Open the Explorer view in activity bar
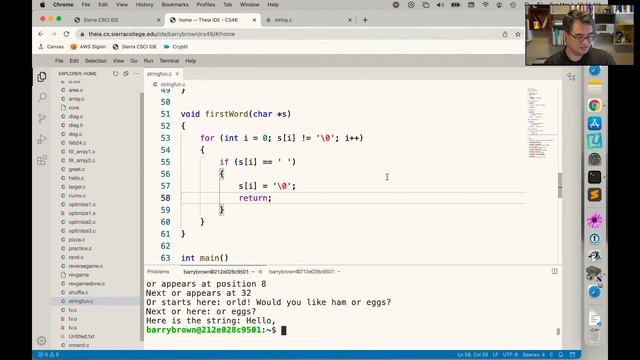The height and width of the screenshot is (360, 640). coord(42,77)
